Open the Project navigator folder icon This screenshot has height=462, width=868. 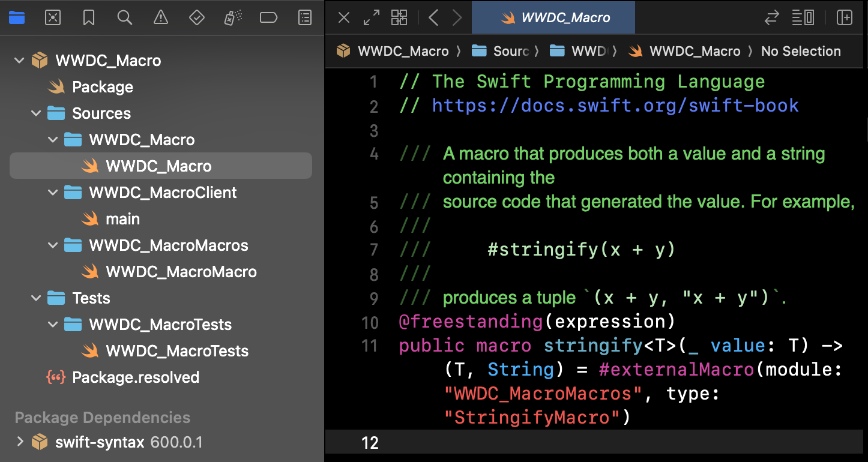17,18
